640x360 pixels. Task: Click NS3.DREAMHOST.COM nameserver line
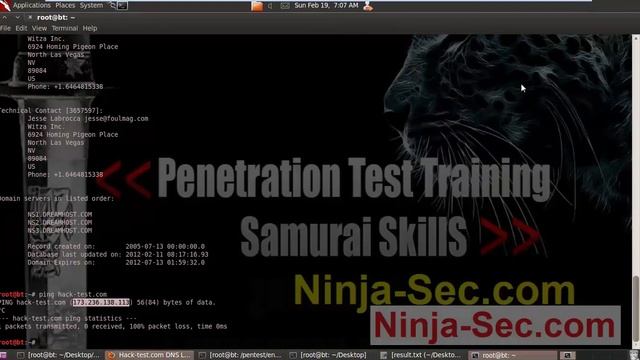click(60, 231)
